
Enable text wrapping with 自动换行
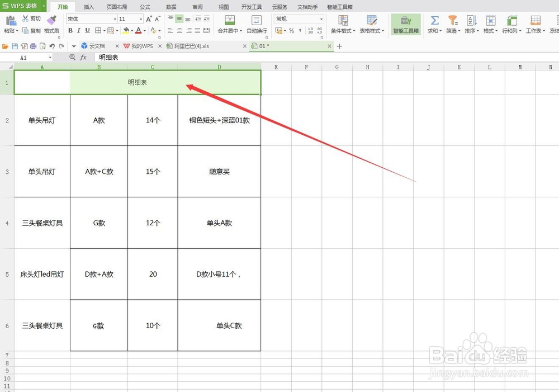click(x=257, y=25)
